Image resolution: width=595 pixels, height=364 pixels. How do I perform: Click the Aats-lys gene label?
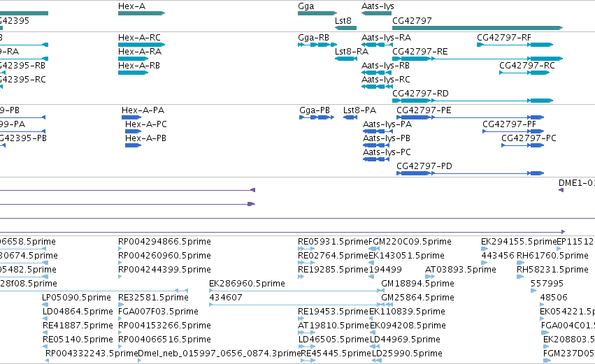tap(378, 6)
